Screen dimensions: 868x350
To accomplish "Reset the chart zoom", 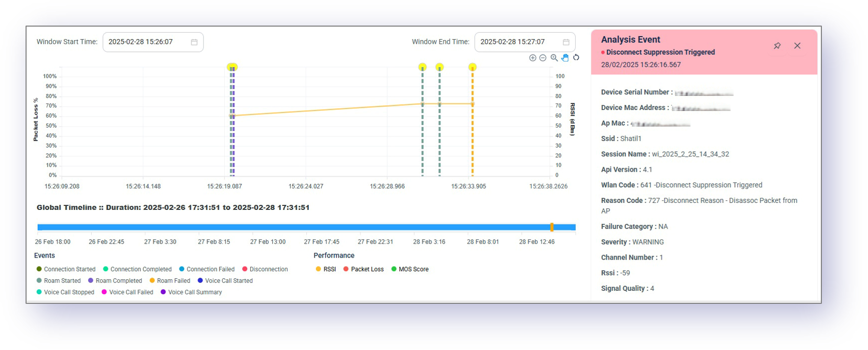I will pyautogui.click(x=576, y=58).
